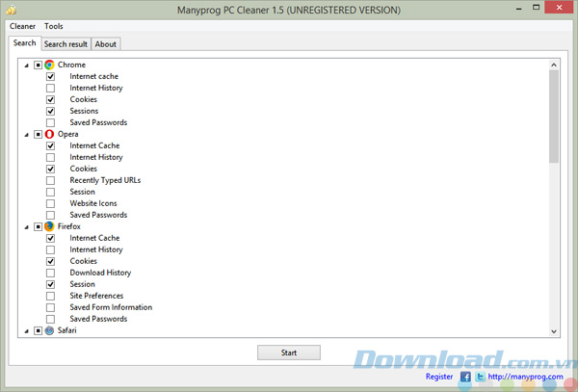
Task: Close the PC Cleaner window
Action: pyautogui.click(x=559, y=8)
